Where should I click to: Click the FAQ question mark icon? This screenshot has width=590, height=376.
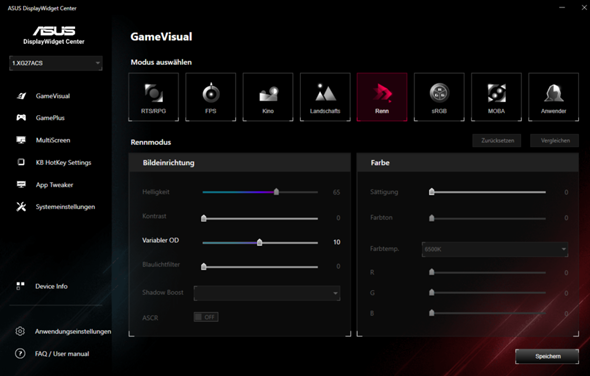pyautogui.click(x=20, y=353)
